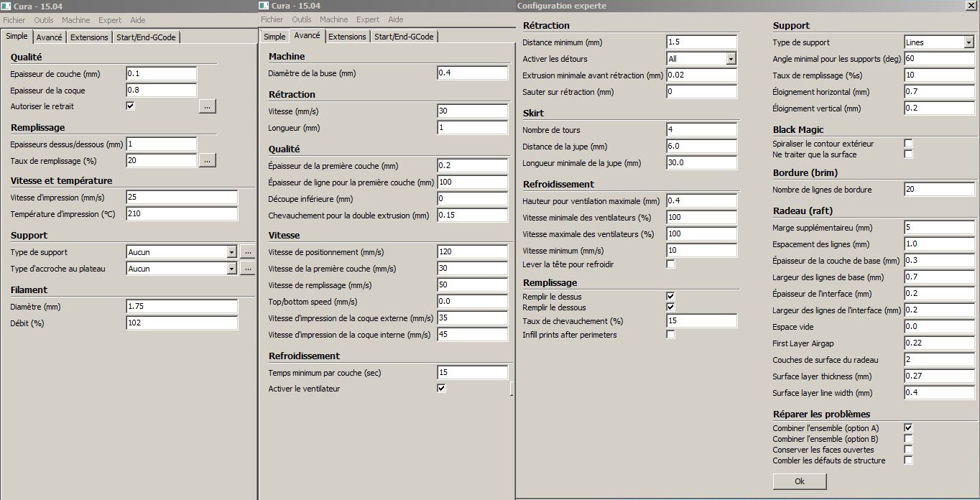Viewport: 980px width, 500px height.
Task: Select the Diamètre de la buse field
Action: [x=471, y=73]
